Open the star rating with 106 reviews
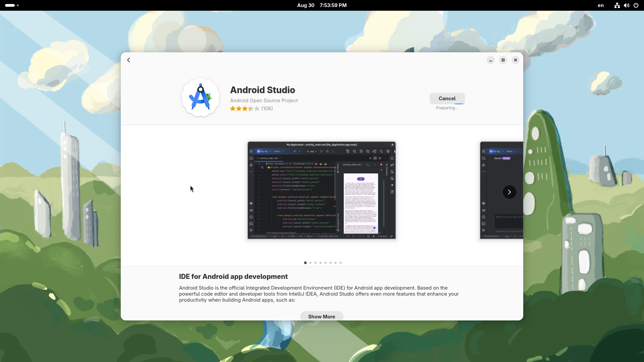Viewport: 644px width, 362px height. click(251, 109)
